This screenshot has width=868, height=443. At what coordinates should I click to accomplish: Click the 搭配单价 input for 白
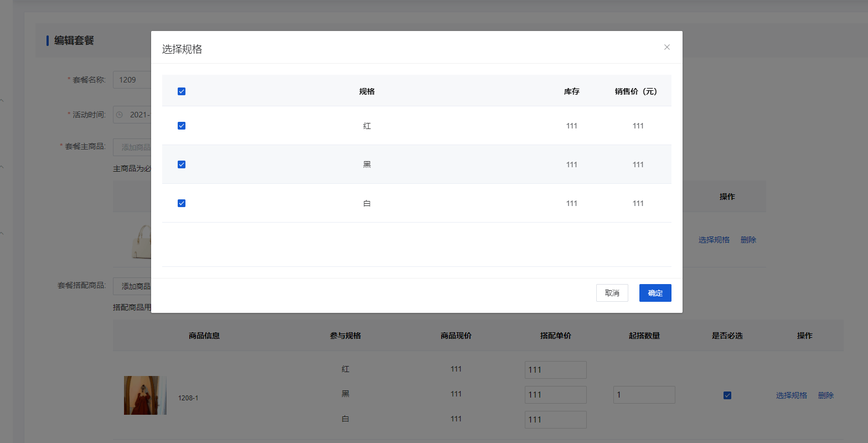pos(556,420)
